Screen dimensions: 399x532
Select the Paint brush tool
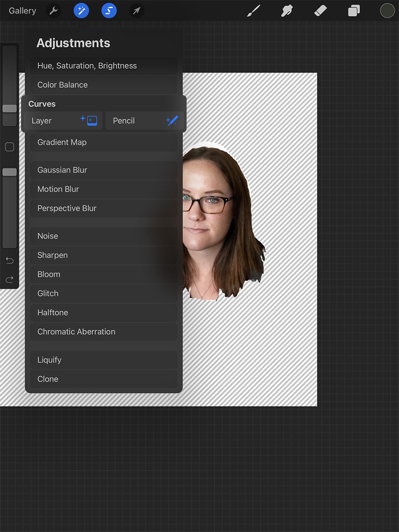254,11
